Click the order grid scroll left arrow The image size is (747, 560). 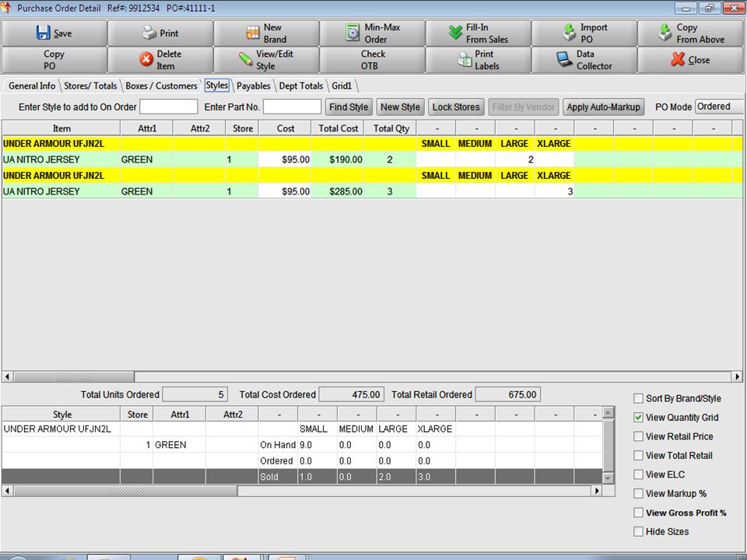click(7, 376)
